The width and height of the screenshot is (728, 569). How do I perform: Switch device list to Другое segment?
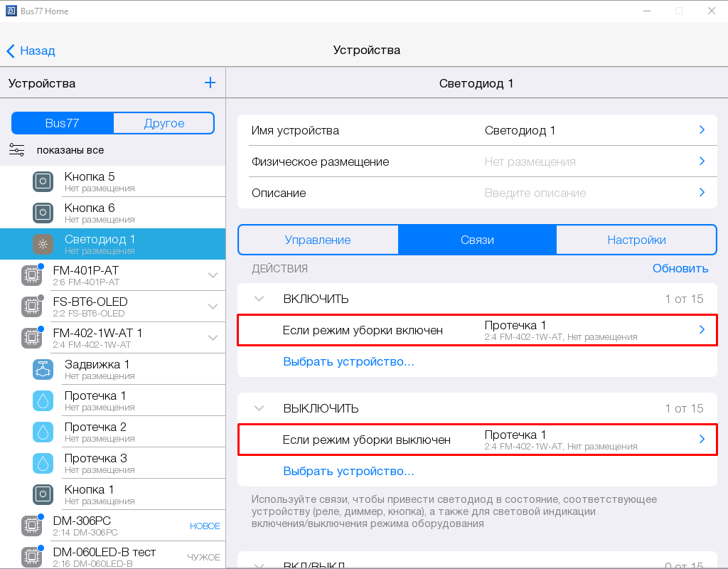[164, 123]
